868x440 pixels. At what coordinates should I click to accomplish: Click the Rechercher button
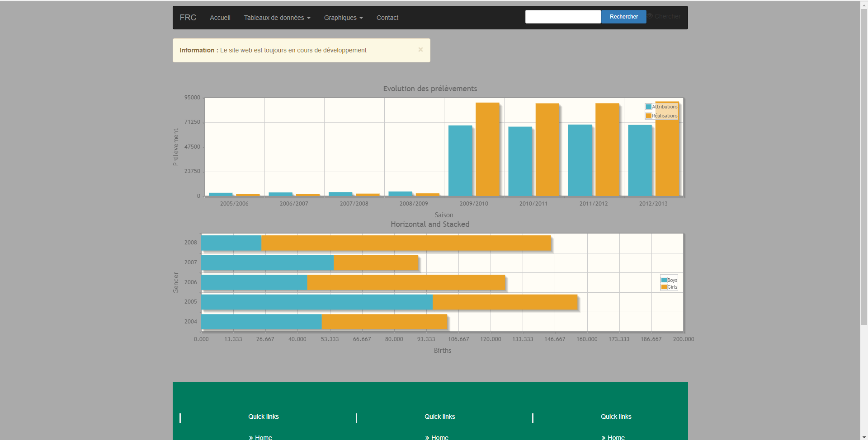click(623, 17)
